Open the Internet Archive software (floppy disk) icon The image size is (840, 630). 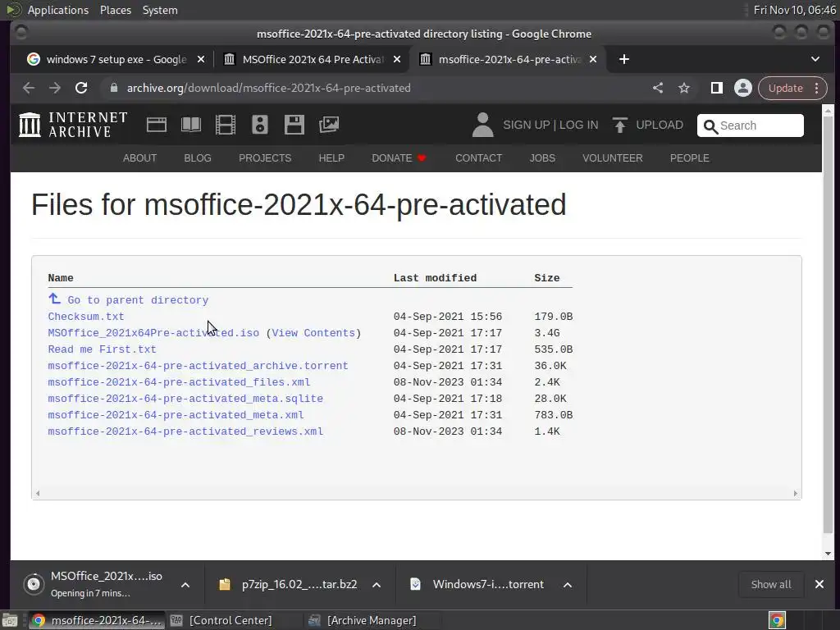tap(294, 125)
